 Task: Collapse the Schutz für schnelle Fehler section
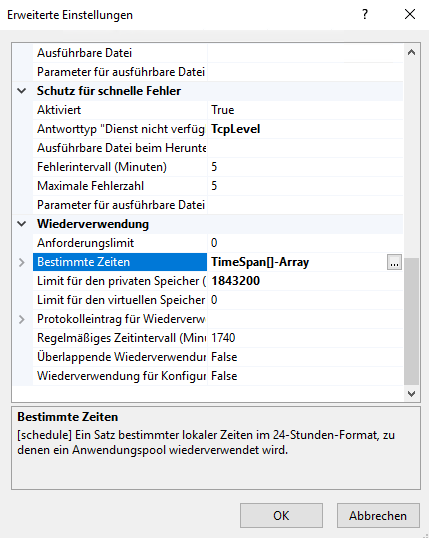pos(22,91)
